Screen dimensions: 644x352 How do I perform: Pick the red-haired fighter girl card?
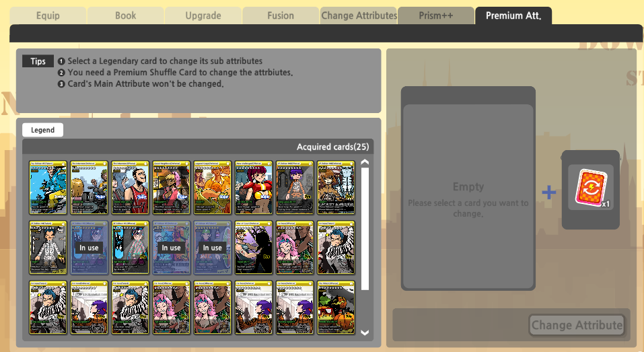point(254,188)
